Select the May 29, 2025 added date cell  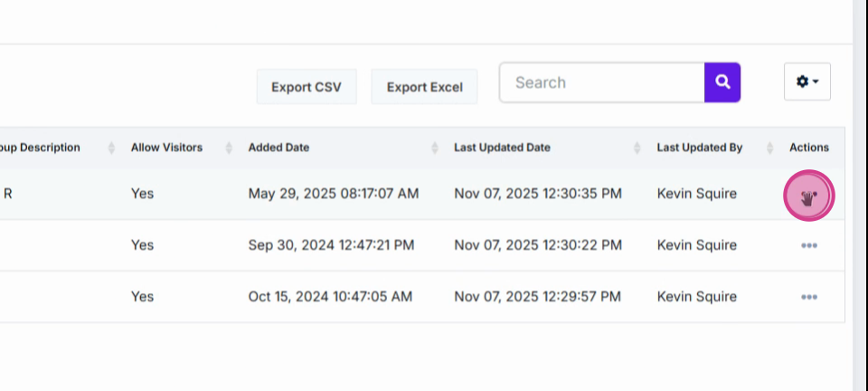(334, 194)
